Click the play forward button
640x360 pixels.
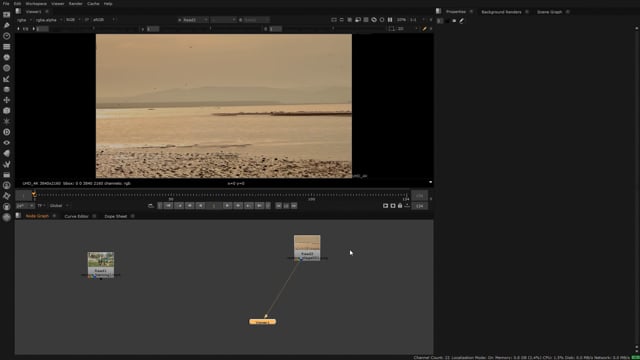click(227, 206)
